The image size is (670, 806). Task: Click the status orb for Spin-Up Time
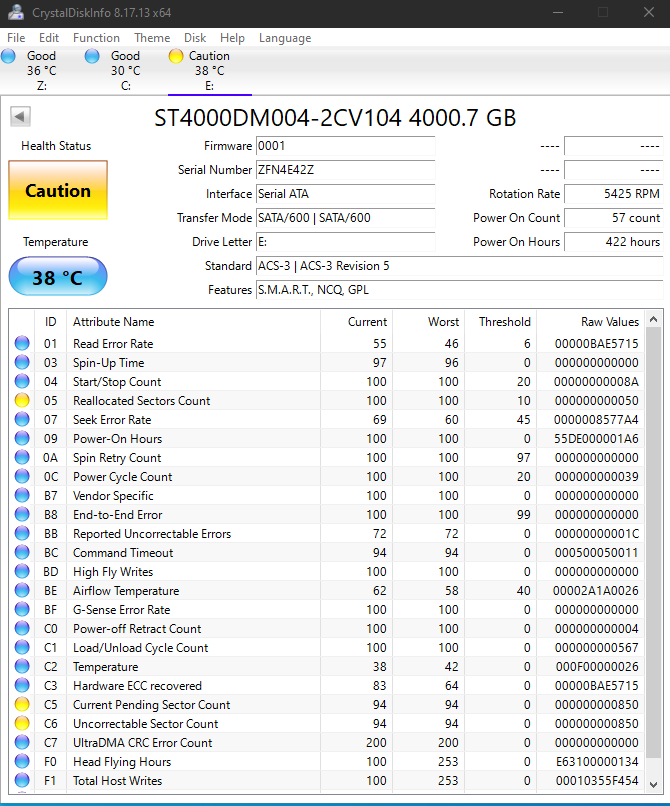coord(22,362)
